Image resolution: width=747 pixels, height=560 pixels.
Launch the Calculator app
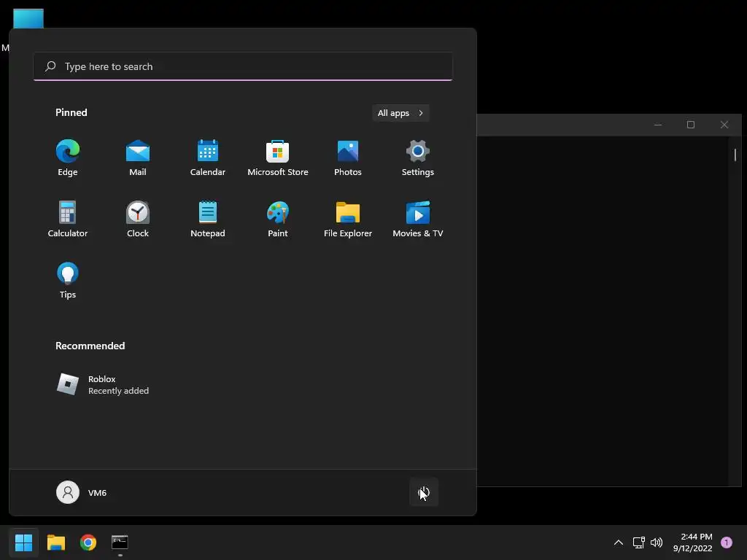tap(68, 219)
